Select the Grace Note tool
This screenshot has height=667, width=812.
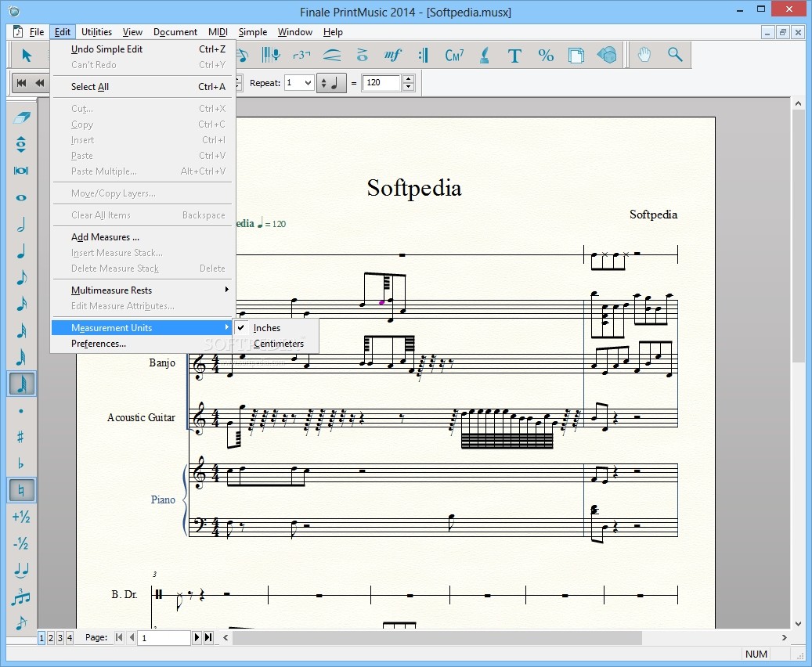(21, 623)
